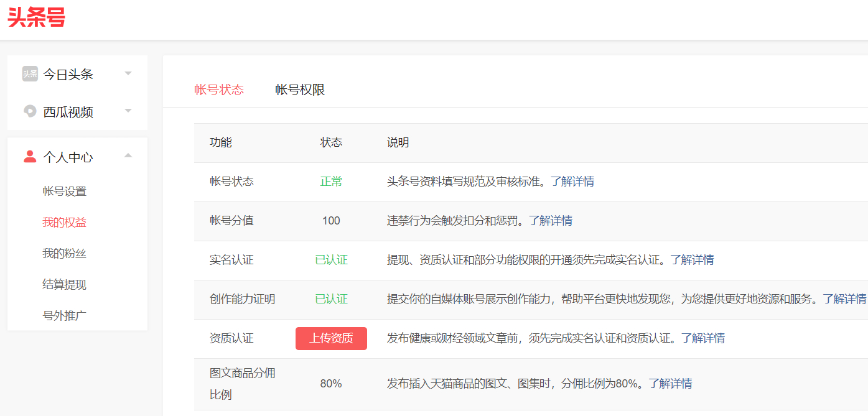
Task: Click the 帐号状态 row label in table
Action: 231,182
